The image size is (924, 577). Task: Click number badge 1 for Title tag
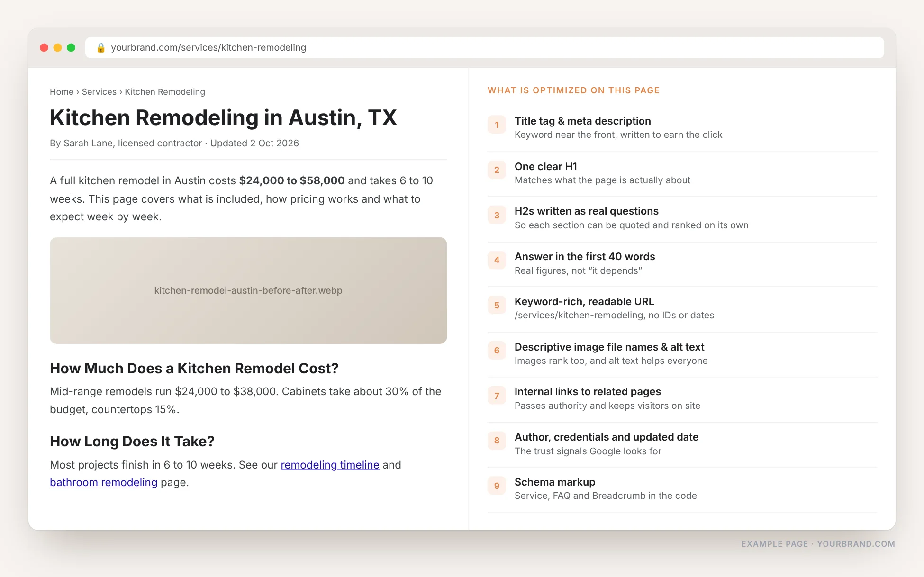coord(497,125)
